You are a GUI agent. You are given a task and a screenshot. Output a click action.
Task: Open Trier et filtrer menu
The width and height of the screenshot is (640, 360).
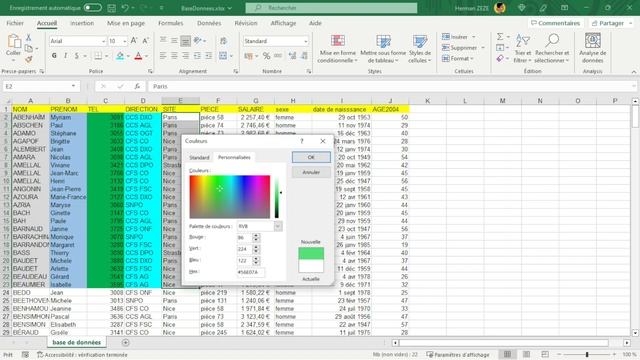523,49
